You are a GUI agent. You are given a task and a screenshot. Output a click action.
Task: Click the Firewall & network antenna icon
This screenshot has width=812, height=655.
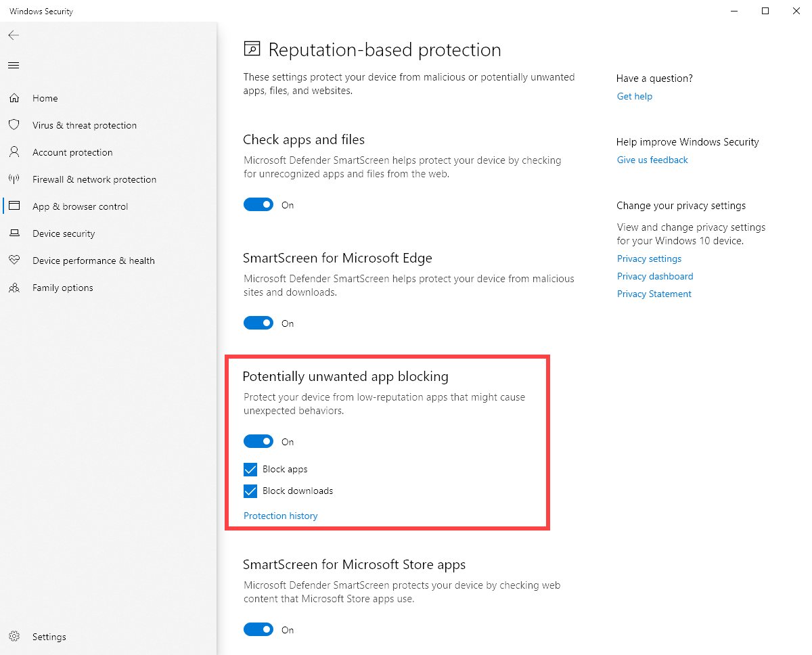pos(14,179)
